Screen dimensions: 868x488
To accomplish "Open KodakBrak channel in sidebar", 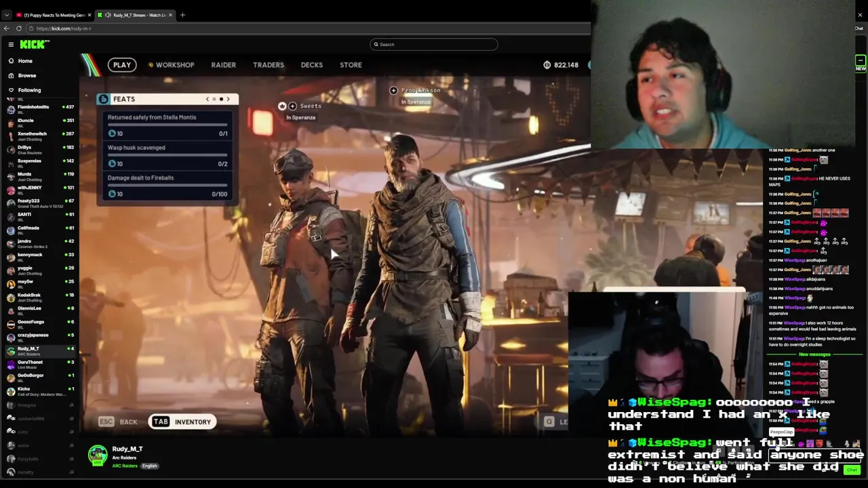I will [40, 297].
